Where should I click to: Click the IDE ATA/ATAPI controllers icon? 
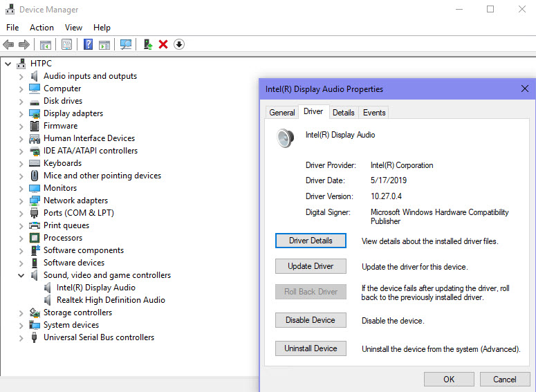point(35,151)
